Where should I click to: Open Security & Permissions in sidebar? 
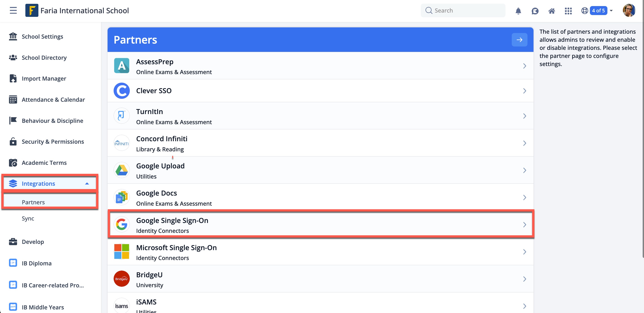50,141
